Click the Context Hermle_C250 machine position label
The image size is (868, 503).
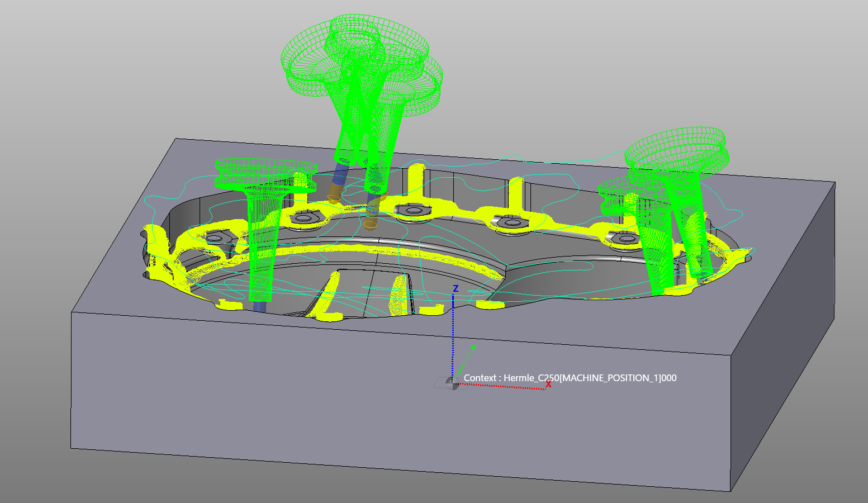[570, 378]
